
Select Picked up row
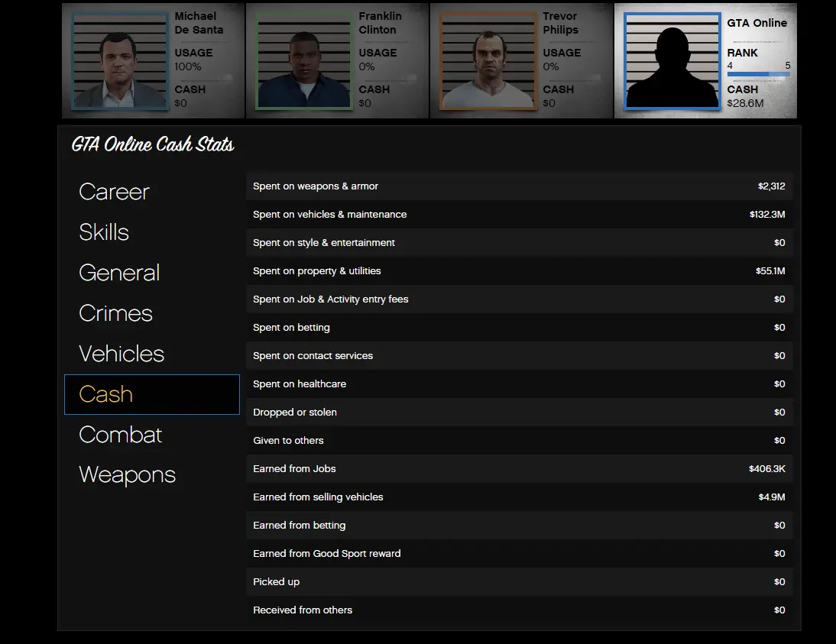520,581
